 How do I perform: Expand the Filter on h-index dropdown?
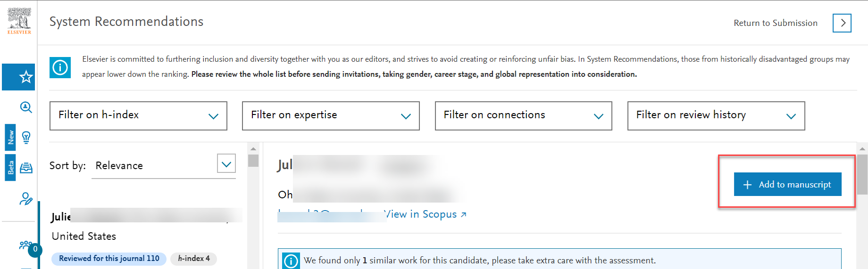138,115
